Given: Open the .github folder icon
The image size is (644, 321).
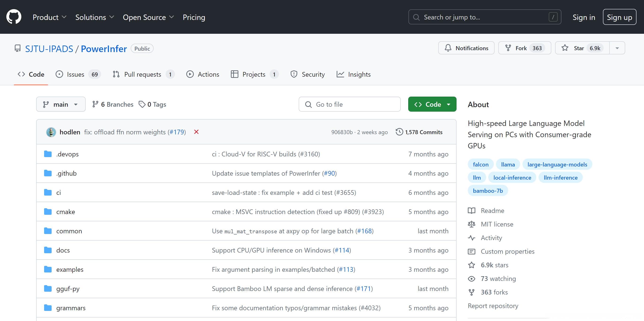Looking at the screenshot, I should pyautogui.click(x=48, y=173).
